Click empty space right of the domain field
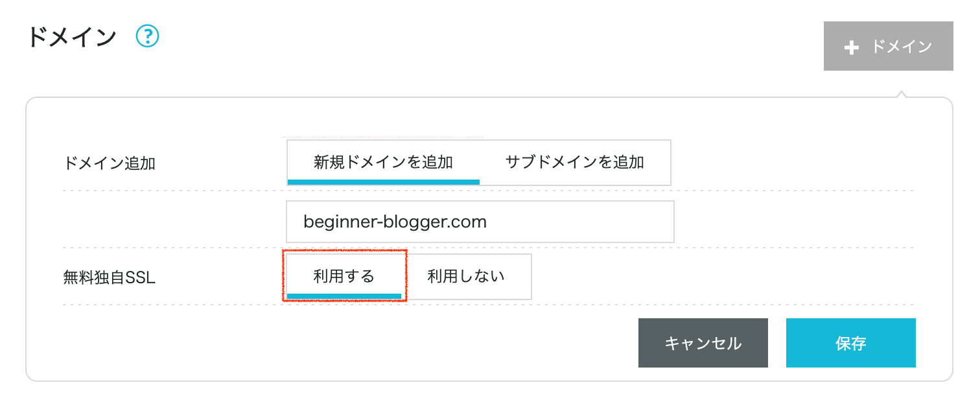Screen dimensions: 980x398 point(791,222)
